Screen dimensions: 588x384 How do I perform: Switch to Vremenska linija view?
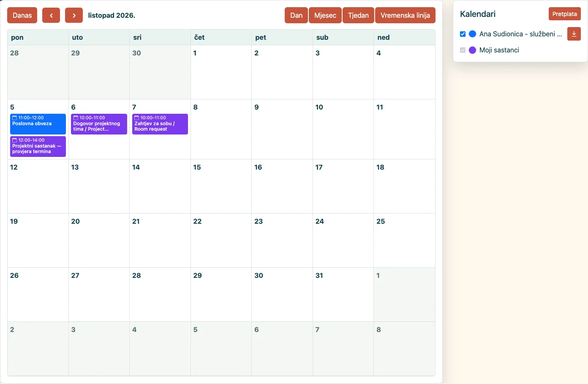tap(405, 15)
